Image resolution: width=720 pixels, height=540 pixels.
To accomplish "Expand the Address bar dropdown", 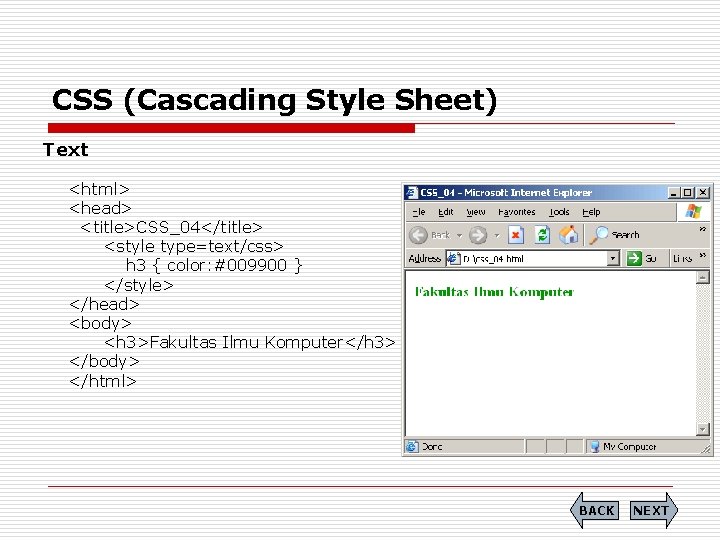I will (x=613, y=259).
